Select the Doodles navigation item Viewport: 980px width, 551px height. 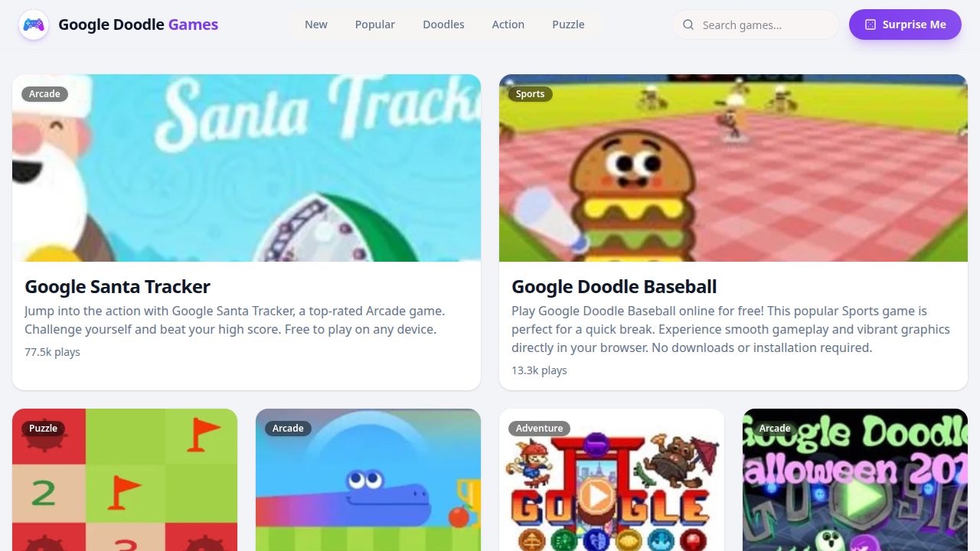(x=443, y=24)
